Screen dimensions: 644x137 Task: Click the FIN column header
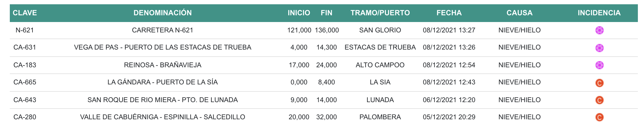326,13
